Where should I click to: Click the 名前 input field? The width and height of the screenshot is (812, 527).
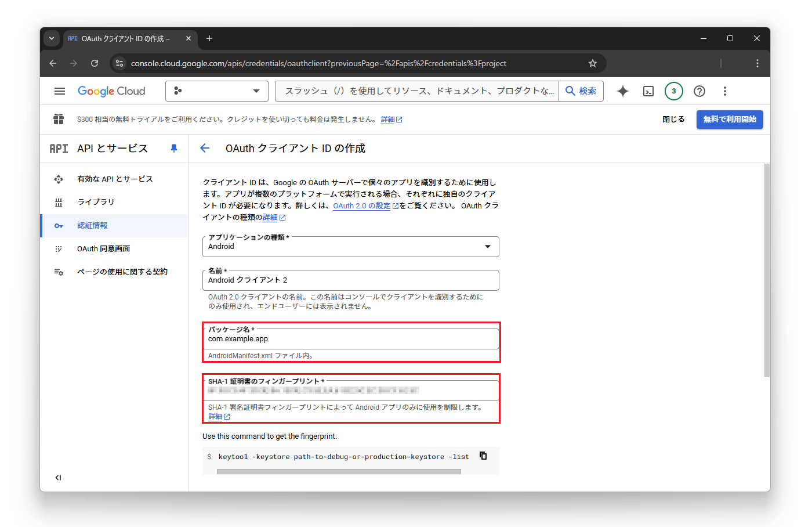351,280
